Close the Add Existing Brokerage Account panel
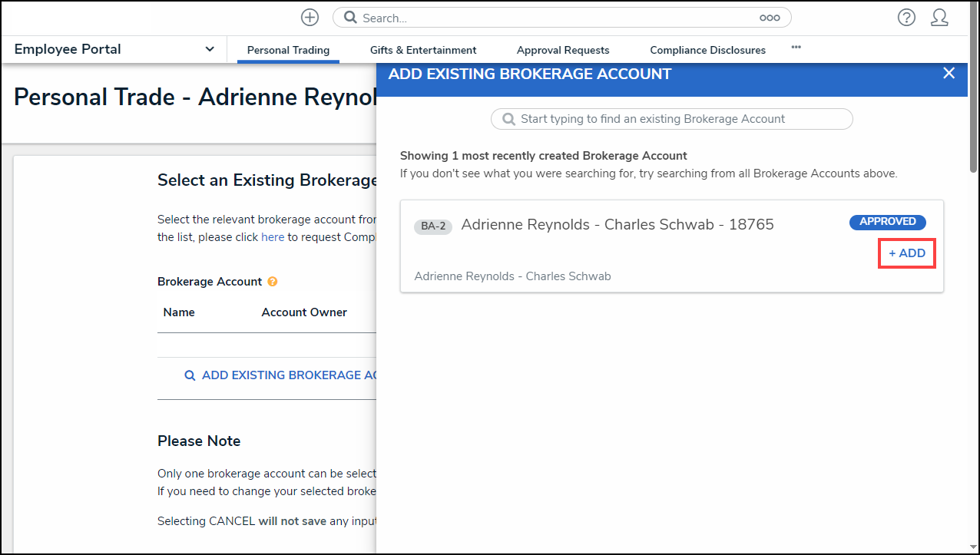 coord(949,73)
